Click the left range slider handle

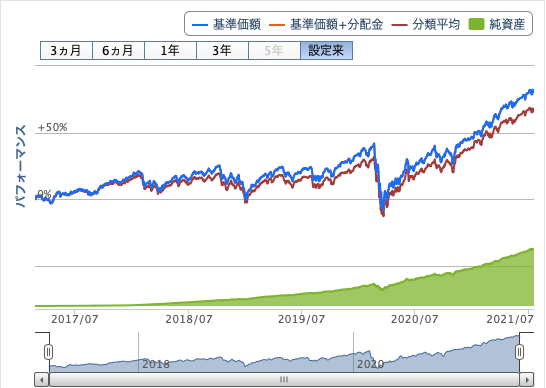point(48,352)
